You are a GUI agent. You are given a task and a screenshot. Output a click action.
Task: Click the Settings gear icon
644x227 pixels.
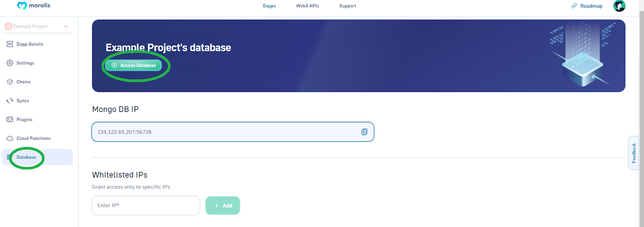[x=10, y=63]
